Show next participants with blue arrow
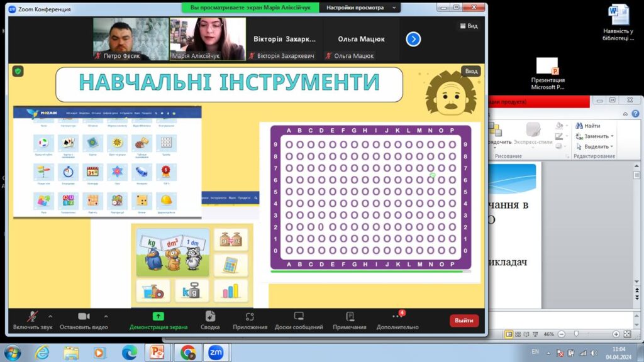 click(413, 39)
